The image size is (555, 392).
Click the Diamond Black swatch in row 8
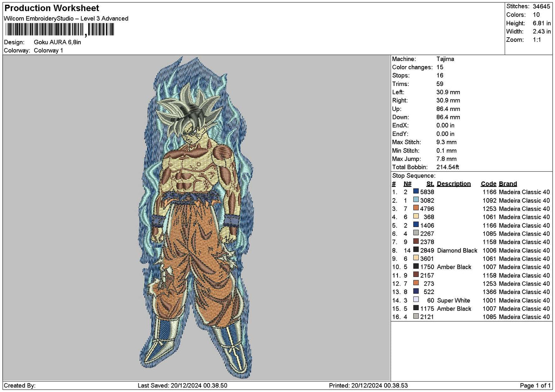click(x=416, y=250)
